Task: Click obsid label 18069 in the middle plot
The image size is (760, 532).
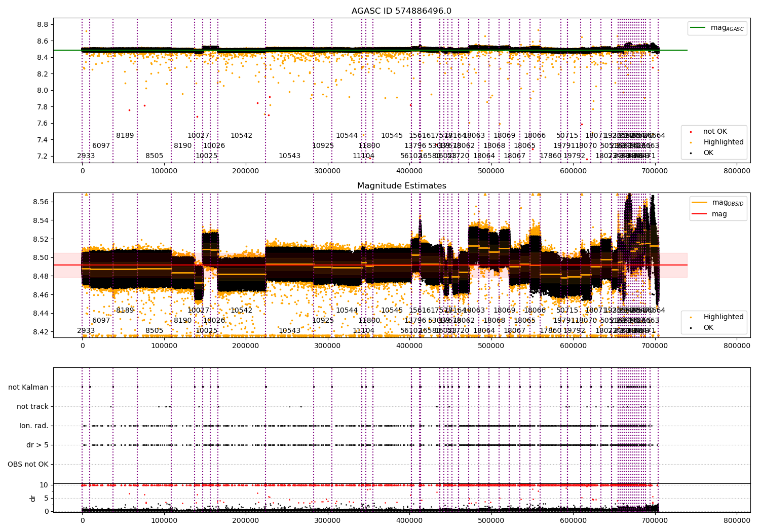Action: [x=505, y=311]
